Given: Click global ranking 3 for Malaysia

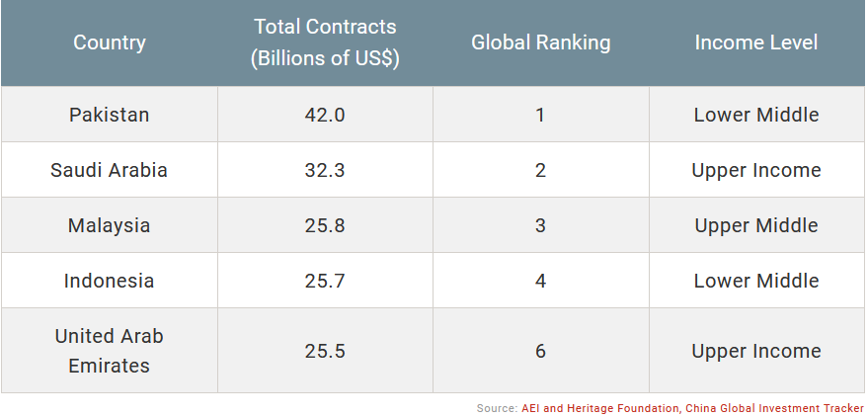Looking at the screenshot, I should (x=541, y=225).
